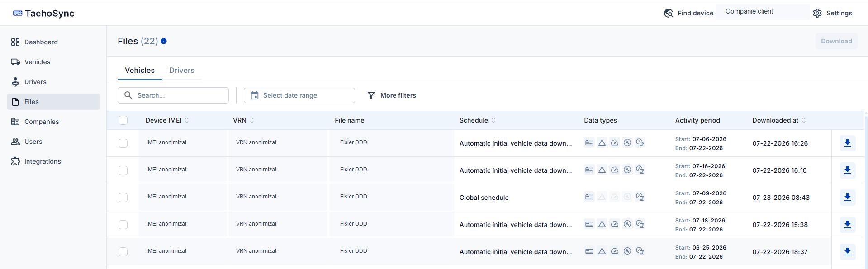
Task: Open Settings gear icon
Action: tap(817, 13)
